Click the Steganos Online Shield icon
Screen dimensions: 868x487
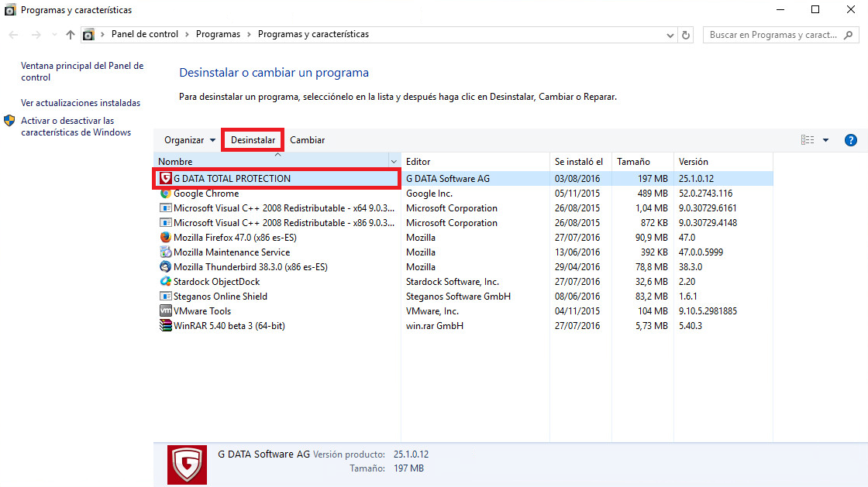tap(166, 296)
